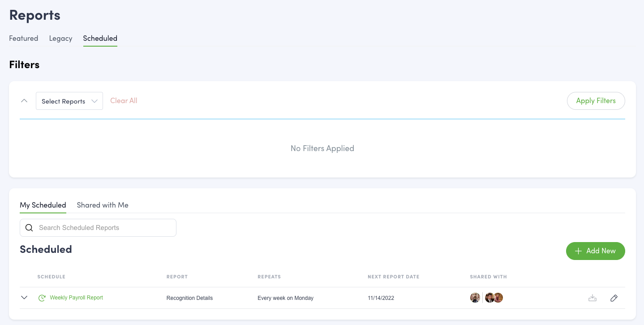This screenshot has height=325, width=644.
Task: Go to the My Scheduled tab
Action: pyautogui.click(x=43, y=205)
